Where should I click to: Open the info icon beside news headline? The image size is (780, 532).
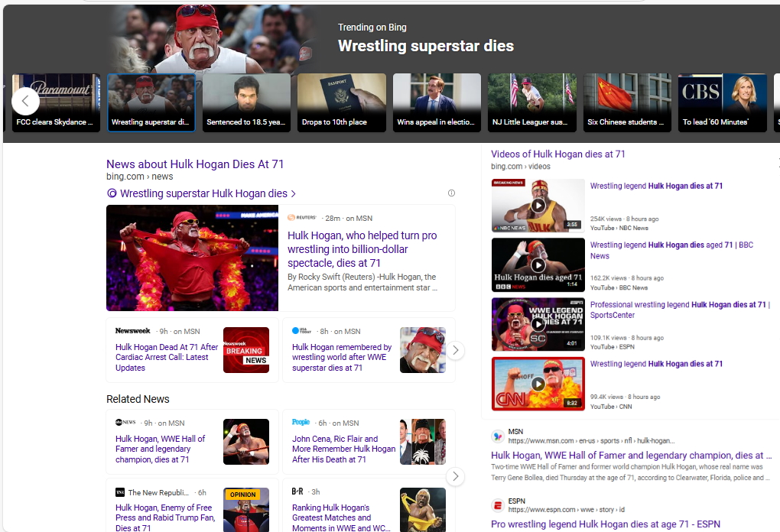(451, 193)
